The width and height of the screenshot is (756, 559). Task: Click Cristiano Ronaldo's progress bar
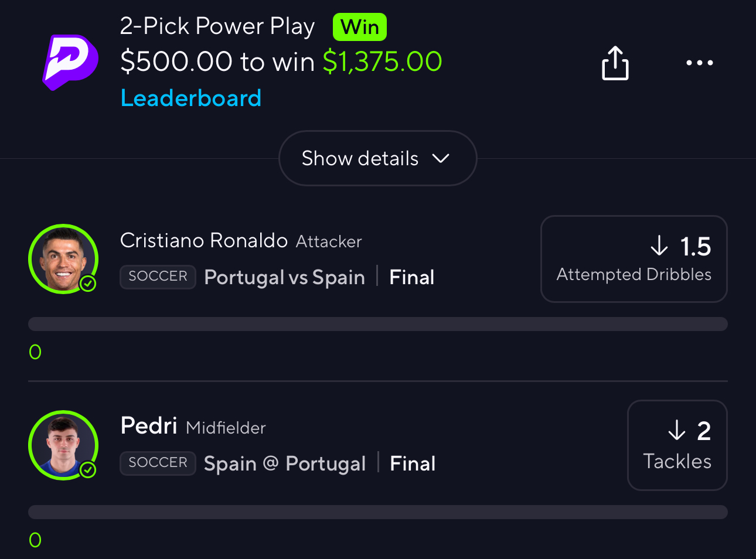(377, 324)
